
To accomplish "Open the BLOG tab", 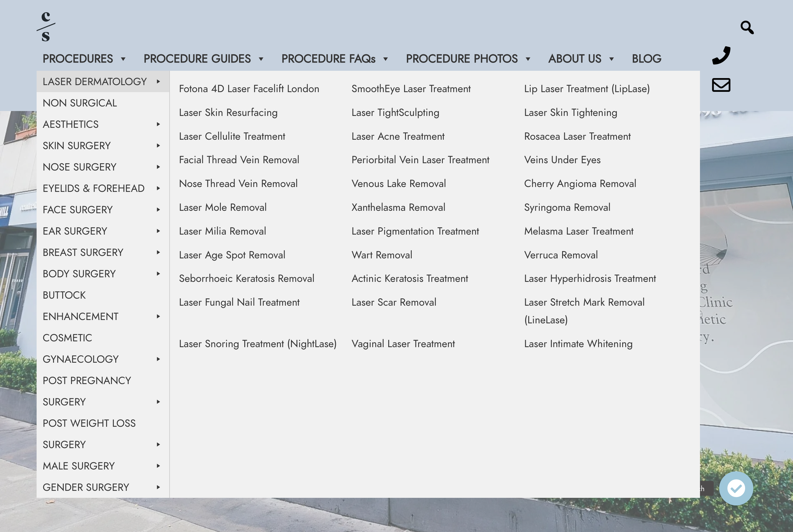I will tap(646, 58).
